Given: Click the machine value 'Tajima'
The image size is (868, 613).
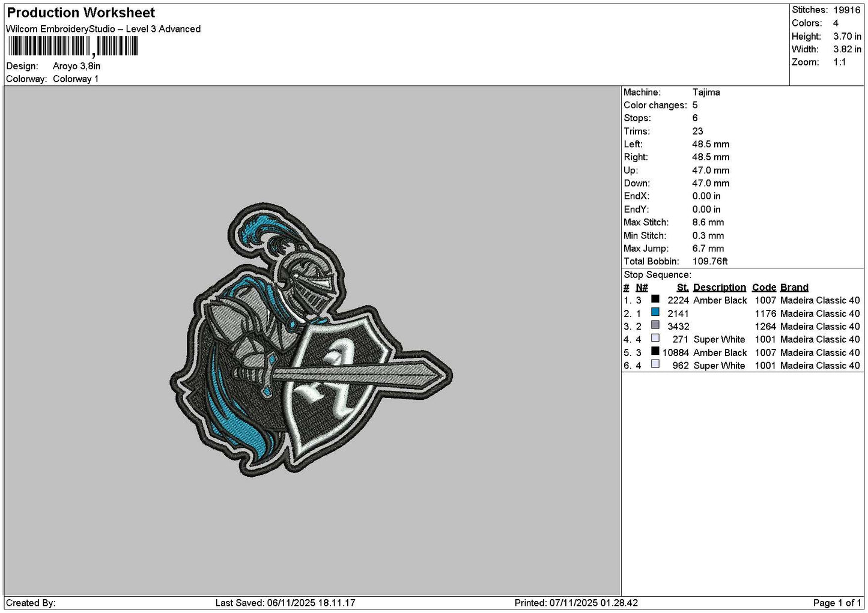Looking at the screenshot, I should (706, 92).
